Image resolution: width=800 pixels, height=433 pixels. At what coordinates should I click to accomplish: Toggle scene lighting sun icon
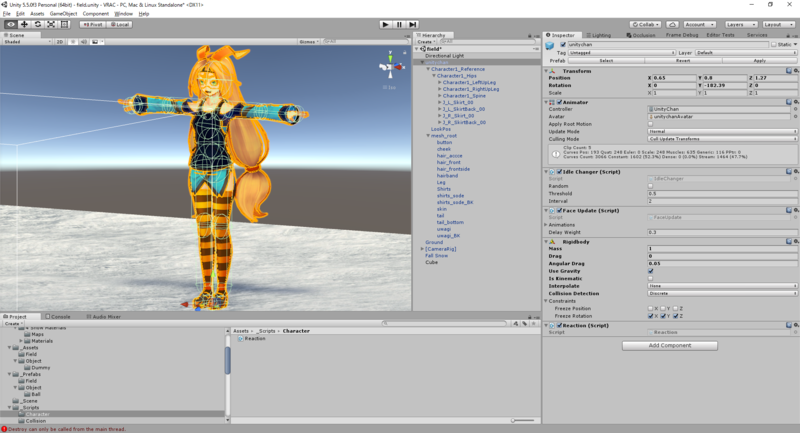click(73, 42)
